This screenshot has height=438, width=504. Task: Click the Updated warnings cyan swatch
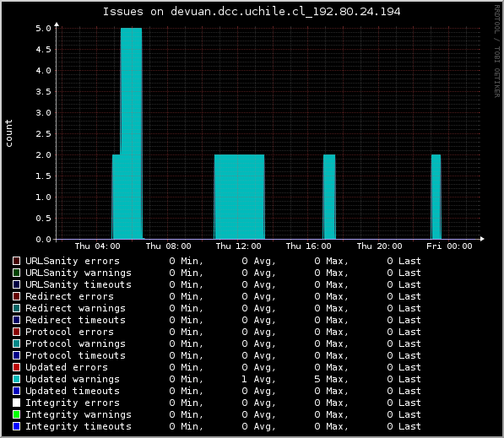point(16,379)
